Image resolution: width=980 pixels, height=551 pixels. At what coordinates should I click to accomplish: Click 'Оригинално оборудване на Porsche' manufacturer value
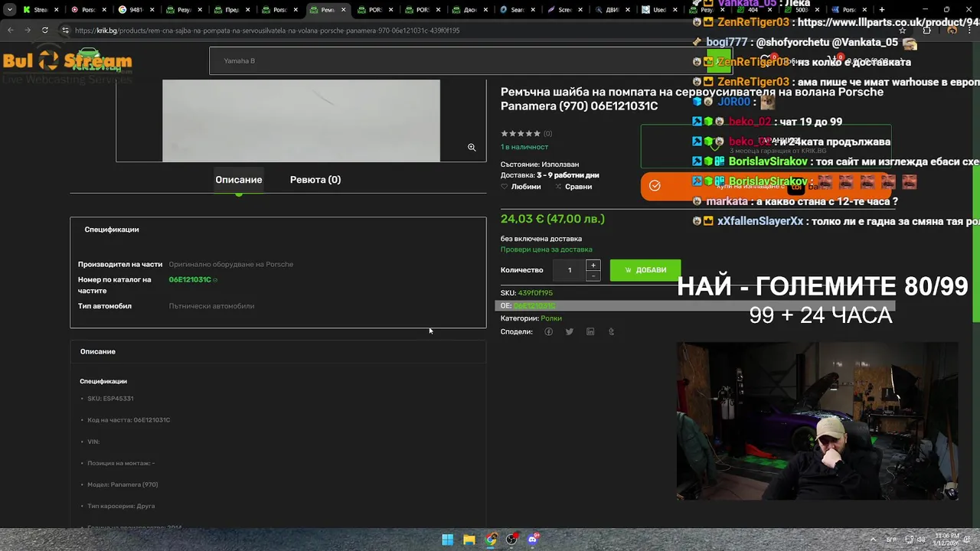point(231,264)
